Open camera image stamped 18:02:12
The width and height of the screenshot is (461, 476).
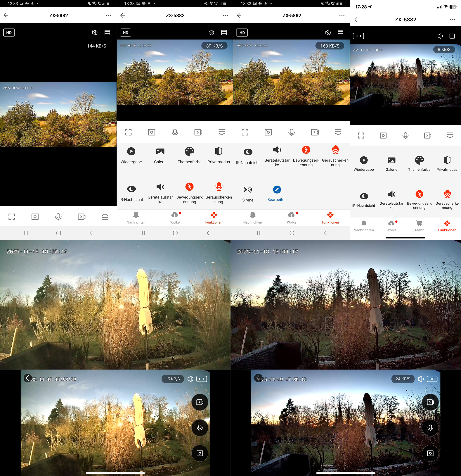115,305
